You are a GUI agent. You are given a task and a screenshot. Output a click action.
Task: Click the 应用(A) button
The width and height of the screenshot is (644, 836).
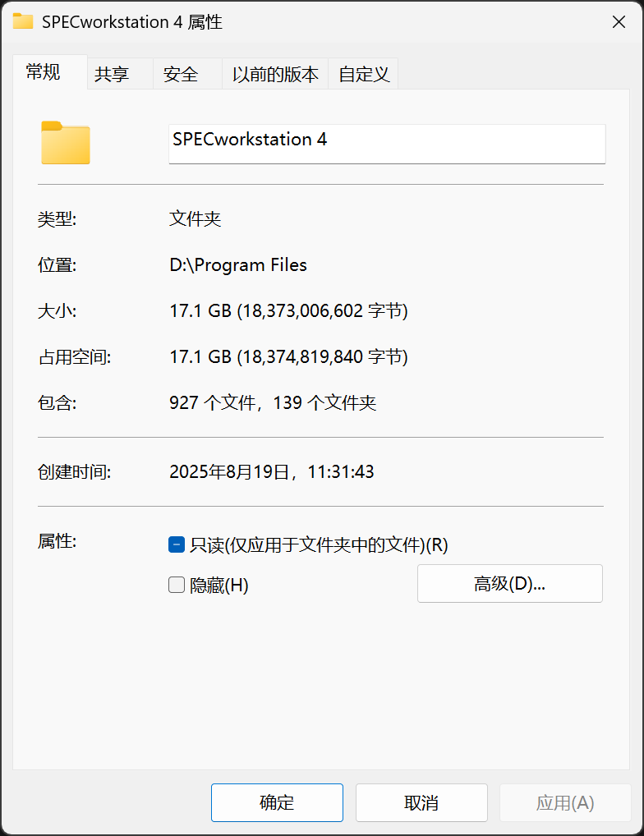pyautogui.click(x=565, y=802)
